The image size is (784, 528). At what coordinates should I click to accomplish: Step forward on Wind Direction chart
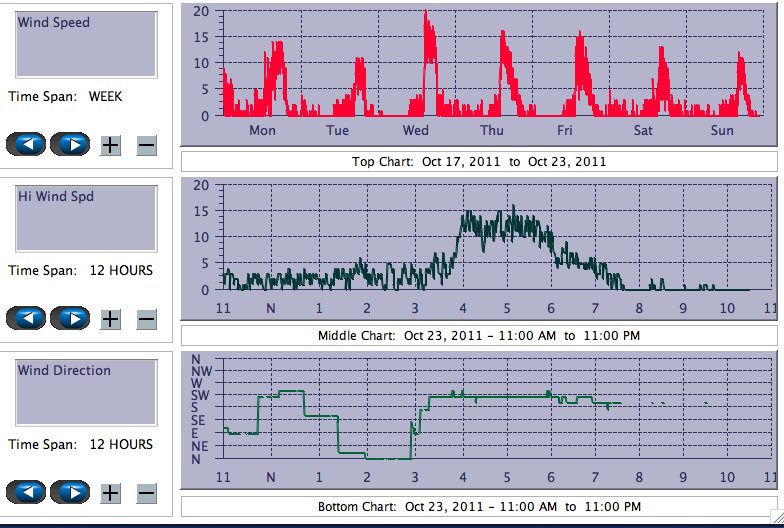70,492
